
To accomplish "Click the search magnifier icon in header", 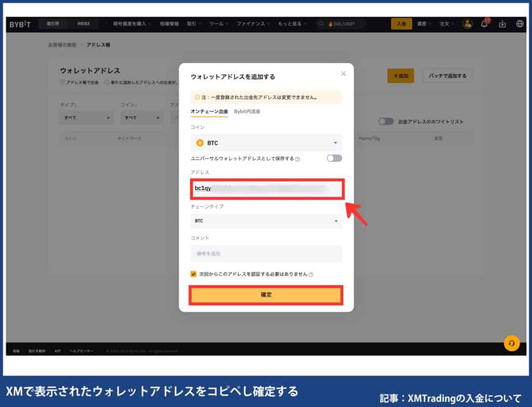I will 321,24.
